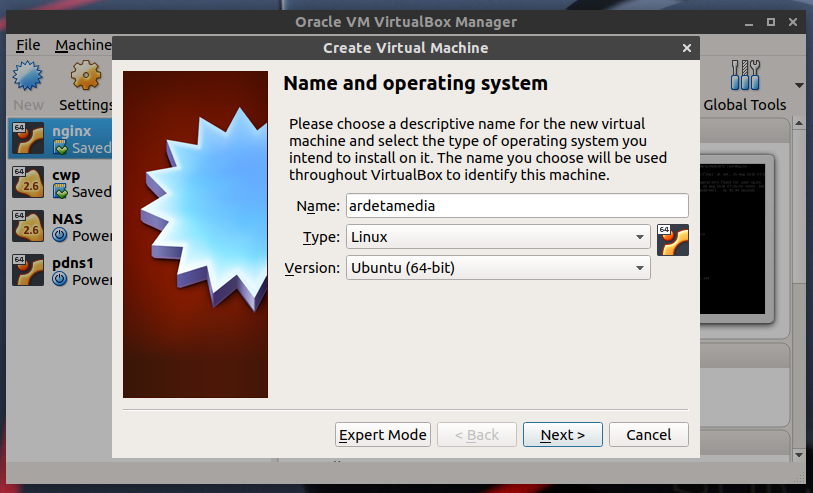This screenshot has width=813, height=493.
Task: Click the Name field containing ardetamedia
Action: 516,206
